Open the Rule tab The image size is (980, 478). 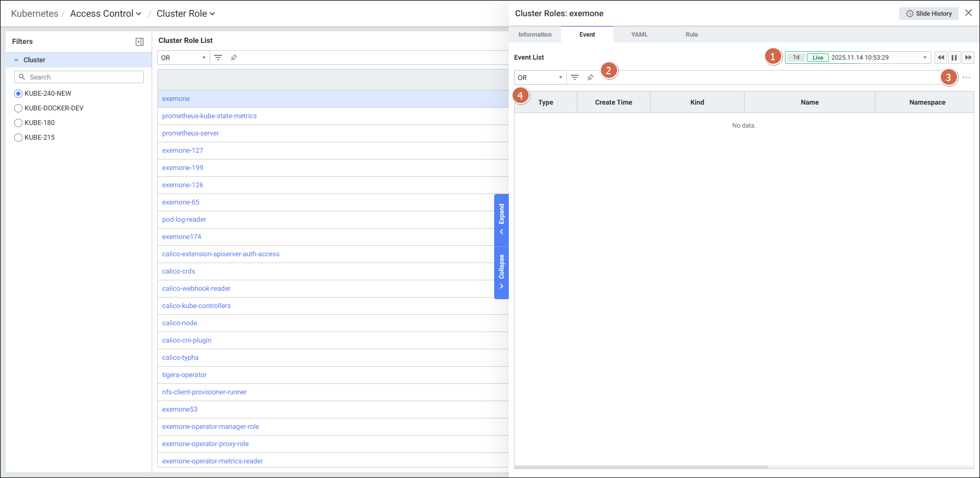tap(691, 35)
